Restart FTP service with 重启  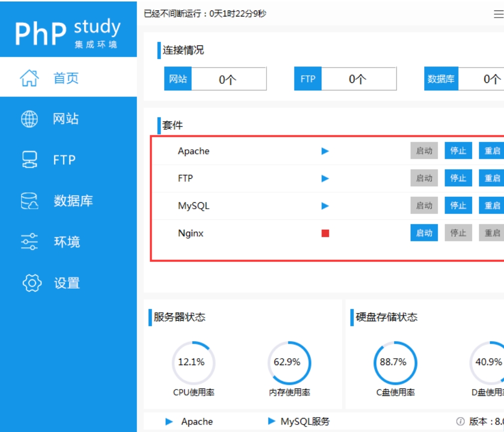(x=492, y=178)
